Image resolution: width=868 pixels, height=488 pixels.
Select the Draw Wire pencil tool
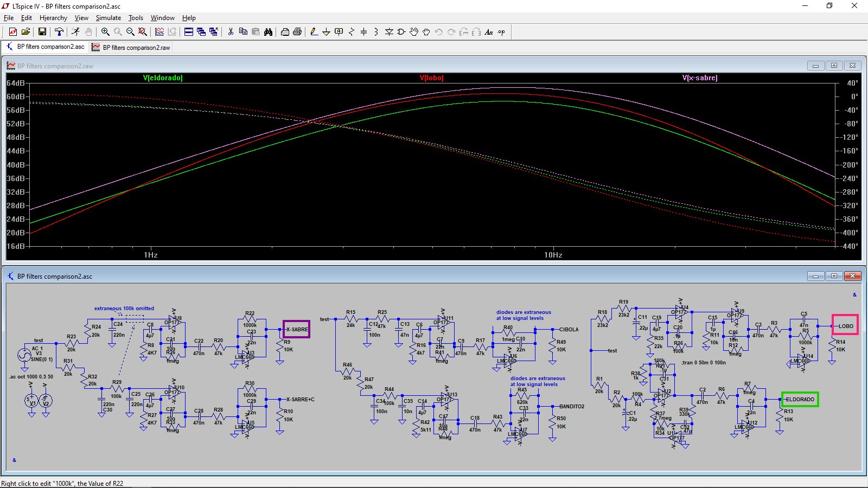(314, 32)
